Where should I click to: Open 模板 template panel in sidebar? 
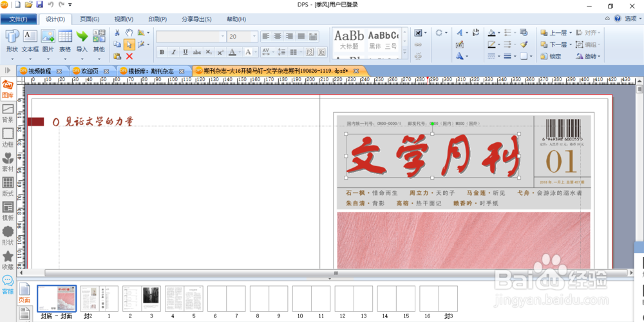click(8, 211)
